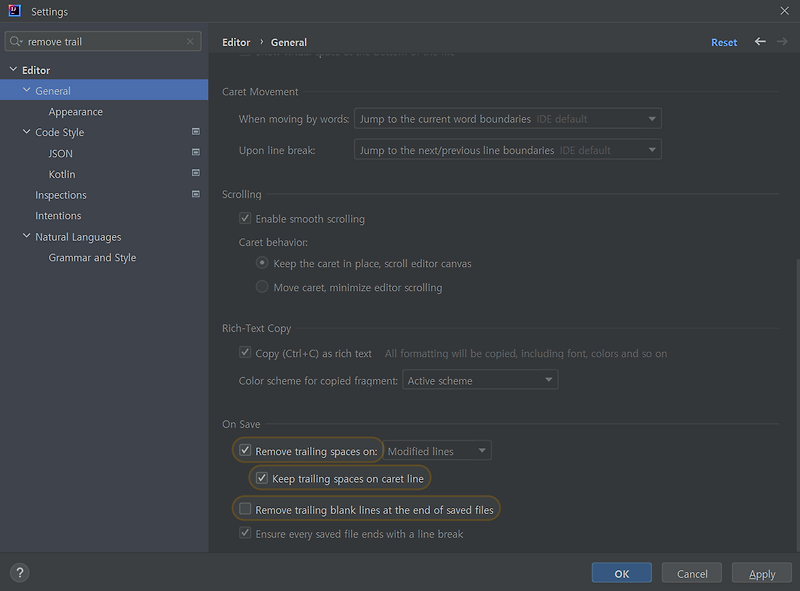Click the Apply button
The width and height of the screenshot is (800, 591).
[x=762, y=573]
